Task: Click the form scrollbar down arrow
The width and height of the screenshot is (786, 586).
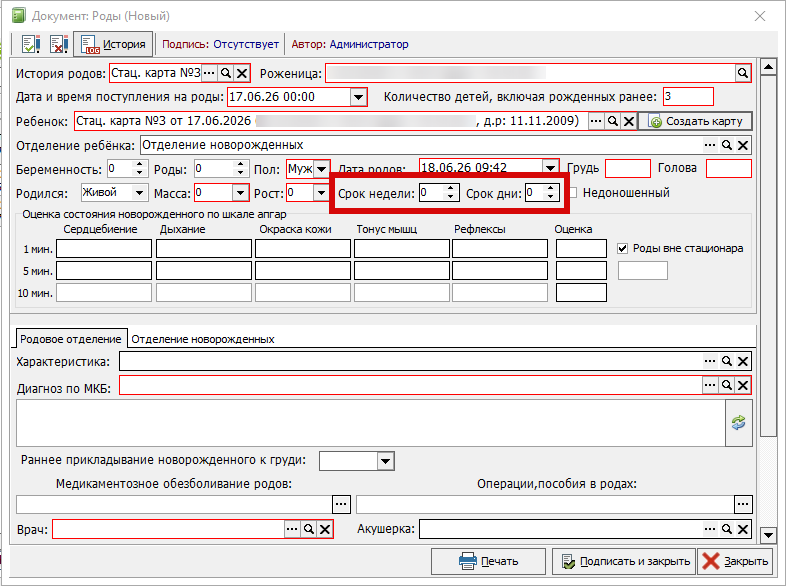Action: (x=768, y=535)
